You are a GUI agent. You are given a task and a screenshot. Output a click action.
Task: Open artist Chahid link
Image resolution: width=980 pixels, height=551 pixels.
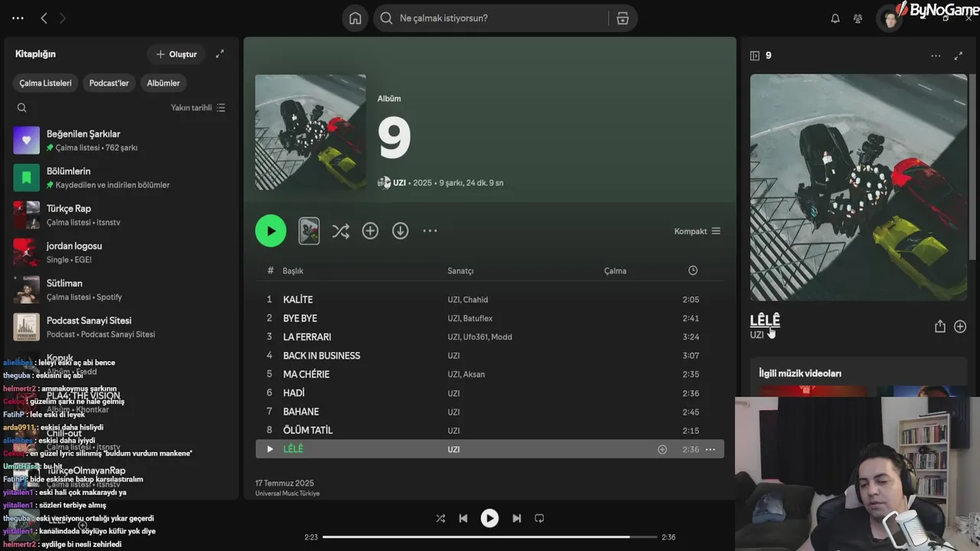click(x=475, y=300)
